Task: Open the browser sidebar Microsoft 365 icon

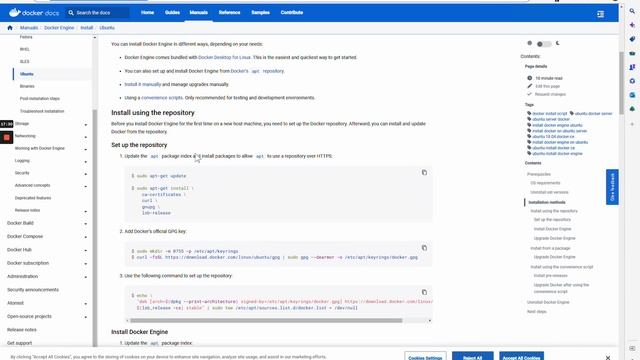Action: 632,81
